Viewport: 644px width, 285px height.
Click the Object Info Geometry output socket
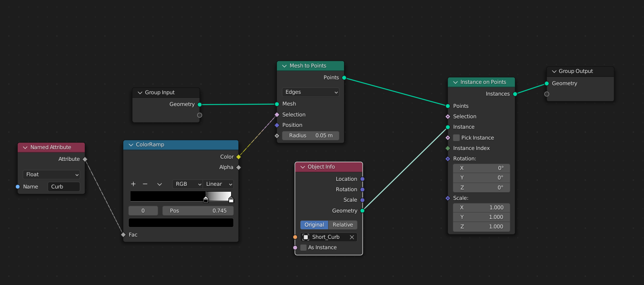point(362,211)
